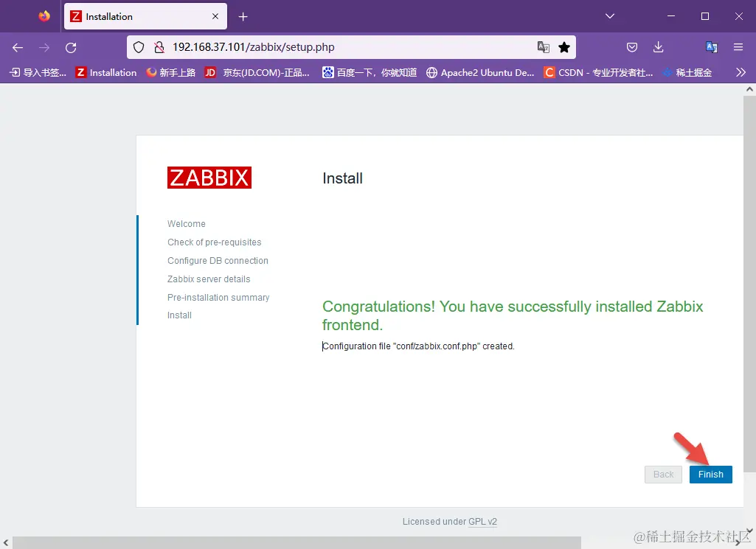The image size is (756, 549).
Task: Open the Firefox hamburger menu
Action: (738, 47)
